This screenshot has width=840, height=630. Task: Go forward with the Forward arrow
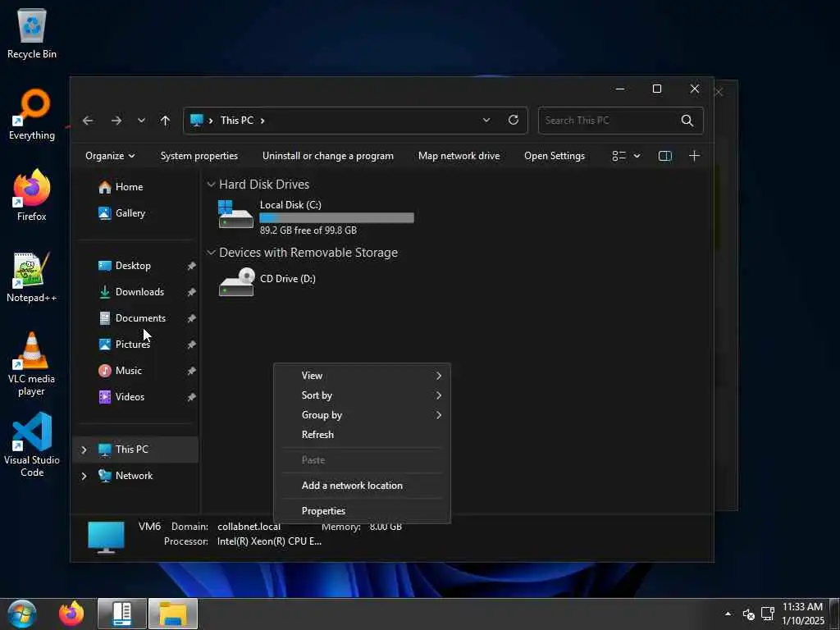click(116, 121)
